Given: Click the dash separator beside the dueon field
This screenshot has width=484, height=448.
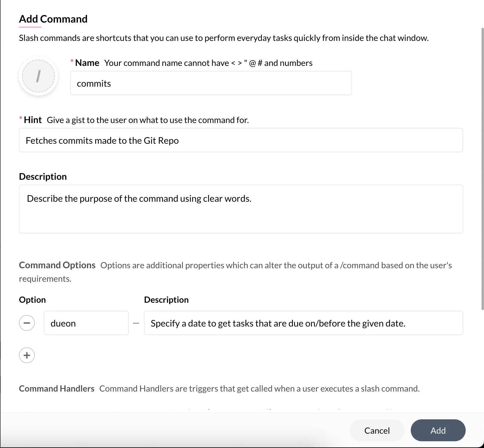Looking at the screenshot, I should [136, 323].
